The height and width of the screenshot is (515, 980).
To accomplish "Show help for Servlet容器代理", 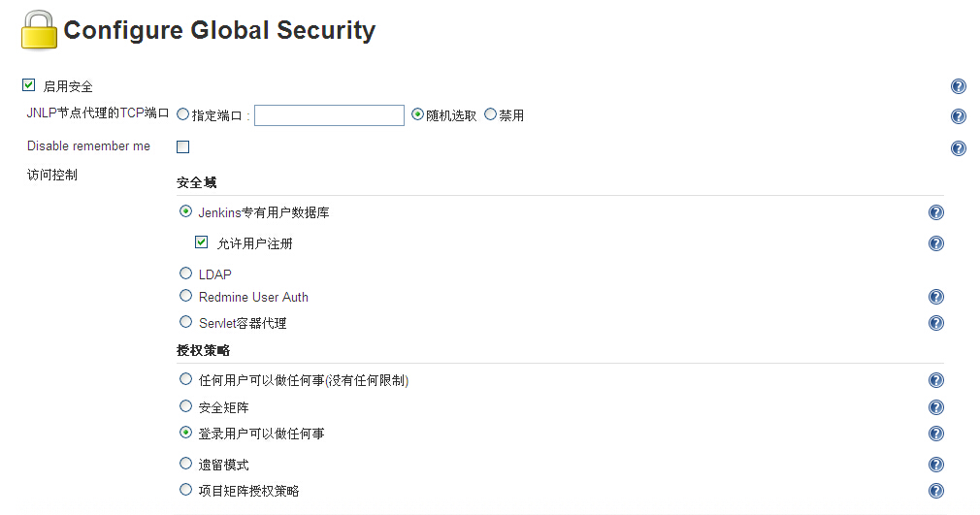I will click(x=935, y=323).
